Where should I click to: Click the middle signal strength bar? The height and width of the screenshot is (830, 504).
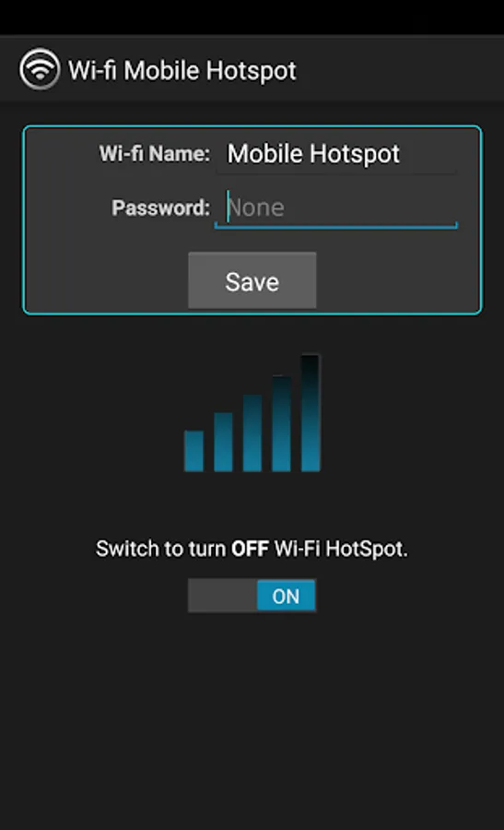pos(252,433)
